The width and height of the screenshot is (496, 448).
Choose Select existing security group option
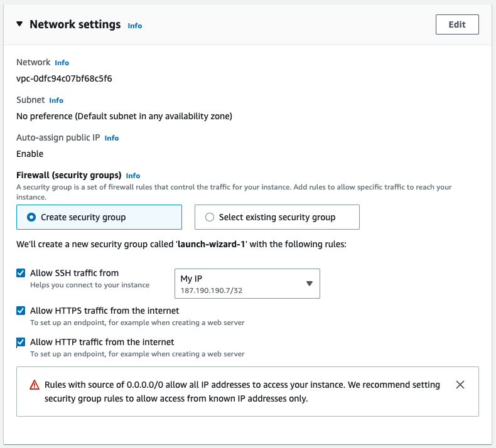[210, 217]
